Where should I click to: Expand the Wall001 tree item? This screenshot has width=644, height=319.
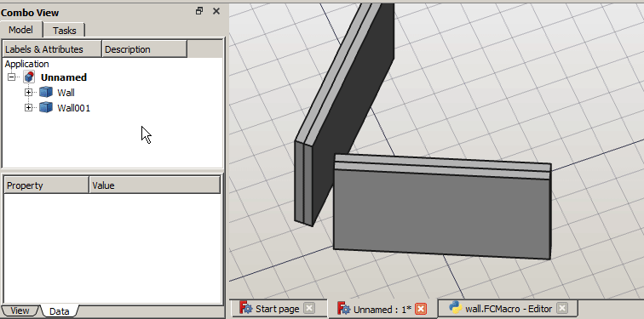tap(28, 107)
